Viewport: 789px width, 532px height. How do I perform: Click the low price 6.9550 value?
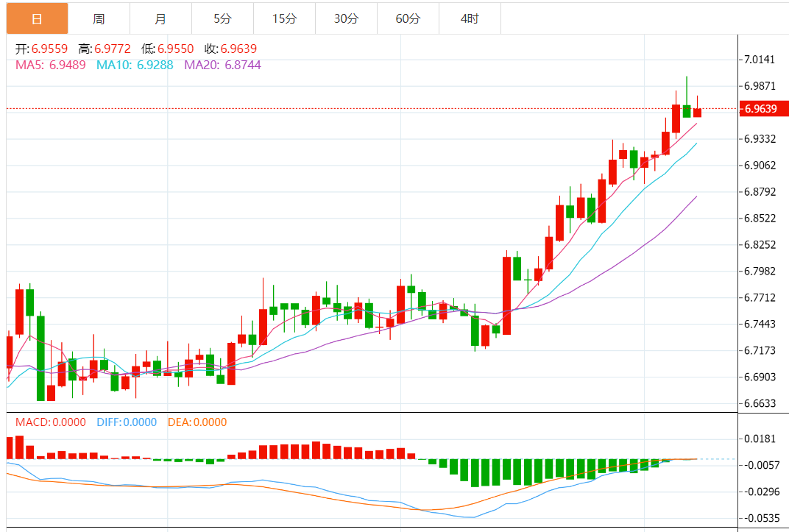tap(176, 49)
